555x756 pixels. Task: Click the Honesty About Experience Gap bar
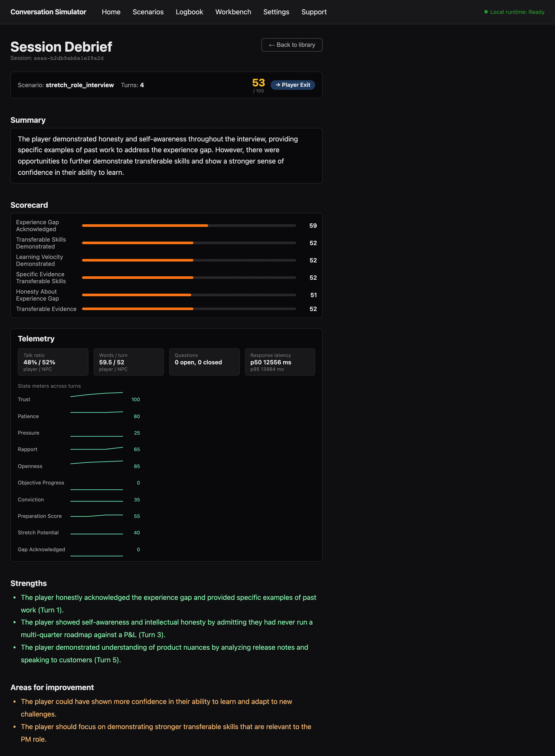[x=189, y=295]
